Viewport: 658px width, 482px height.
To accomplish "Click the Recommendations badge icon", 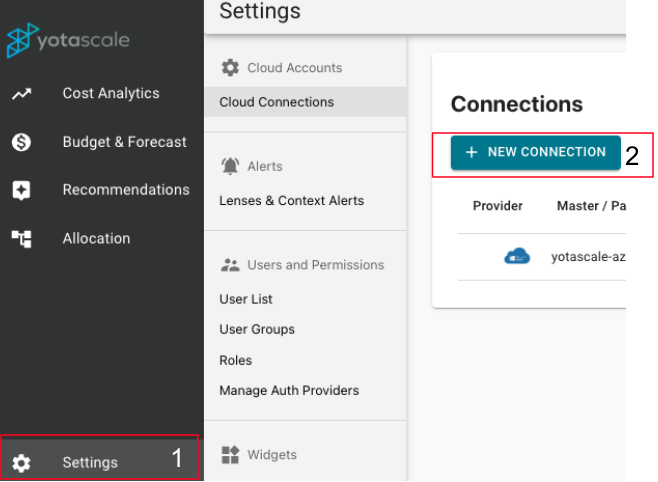I will tap(21, 190).
